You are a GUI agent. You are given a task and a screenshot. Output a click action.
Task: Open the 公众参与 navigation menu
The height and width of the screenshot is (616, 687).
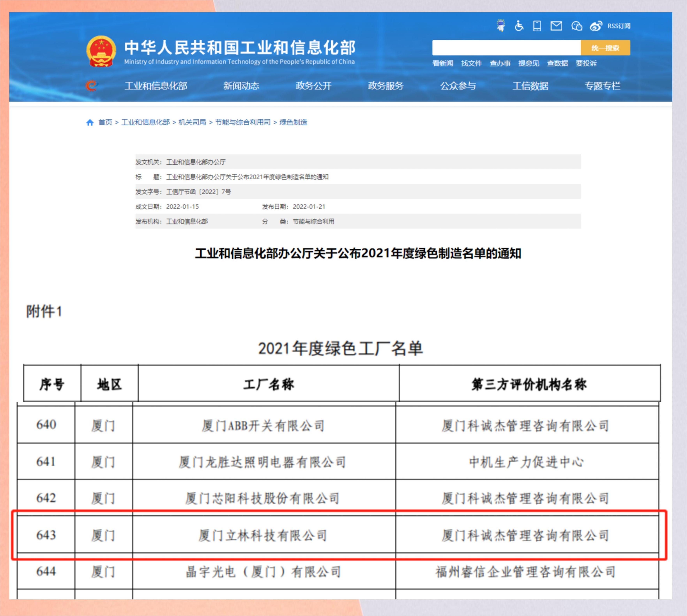[458, 86]
